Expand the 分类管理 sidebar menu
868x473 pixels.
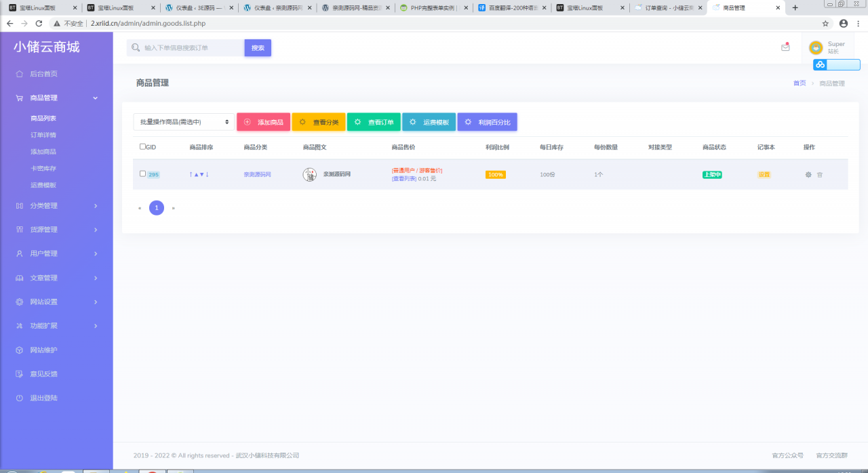(x=56, y=205)
